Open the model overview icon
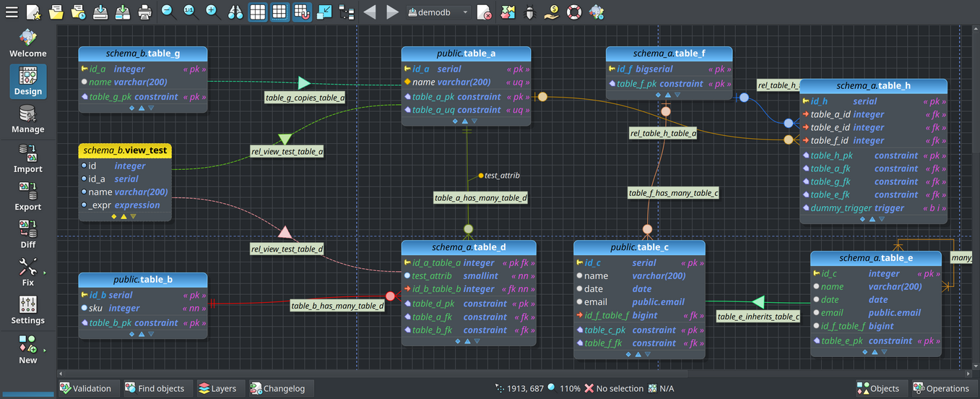Image resolution: width=980 pixels, height=399 pixels. [325, 12]
